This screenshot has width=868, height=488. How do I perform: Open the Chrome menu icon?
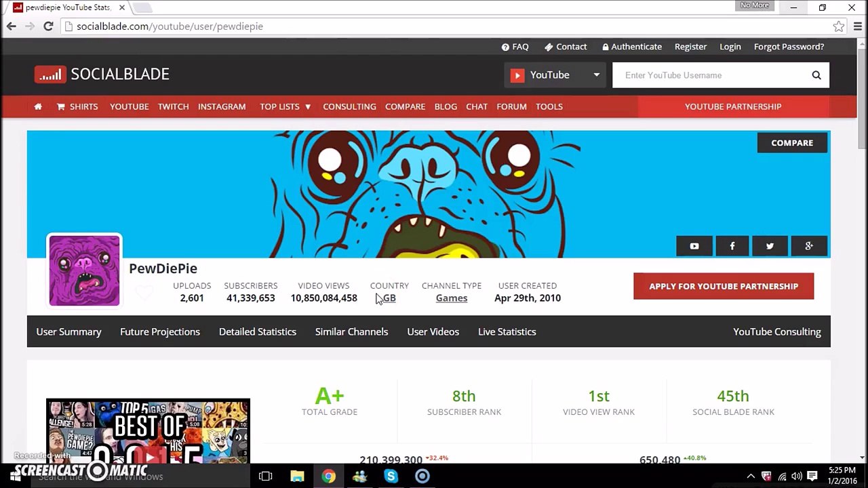pos(857,26)
